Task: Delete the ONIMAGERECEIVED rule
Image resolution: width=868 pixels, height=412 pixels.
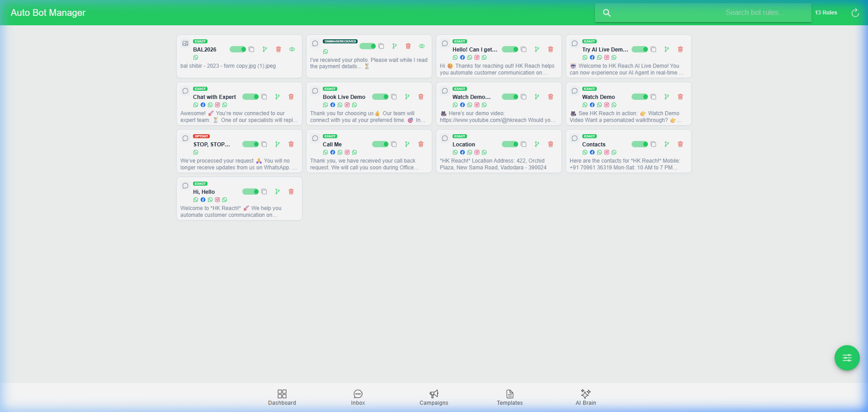Action: (x=408, y=46)
